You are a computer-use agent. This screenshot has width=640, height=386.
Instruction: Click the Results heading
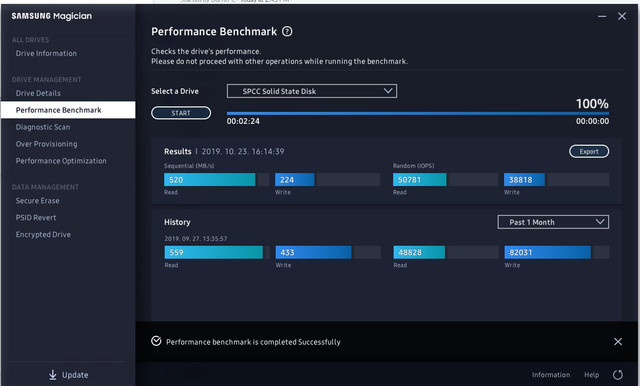point(178,151)
